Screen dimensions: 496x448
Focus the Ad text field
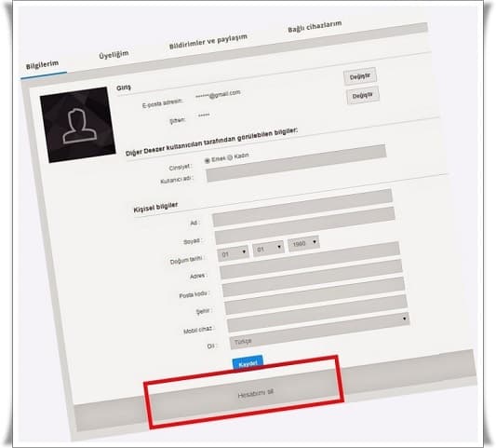pyautogui.click(x=303, y=208)
